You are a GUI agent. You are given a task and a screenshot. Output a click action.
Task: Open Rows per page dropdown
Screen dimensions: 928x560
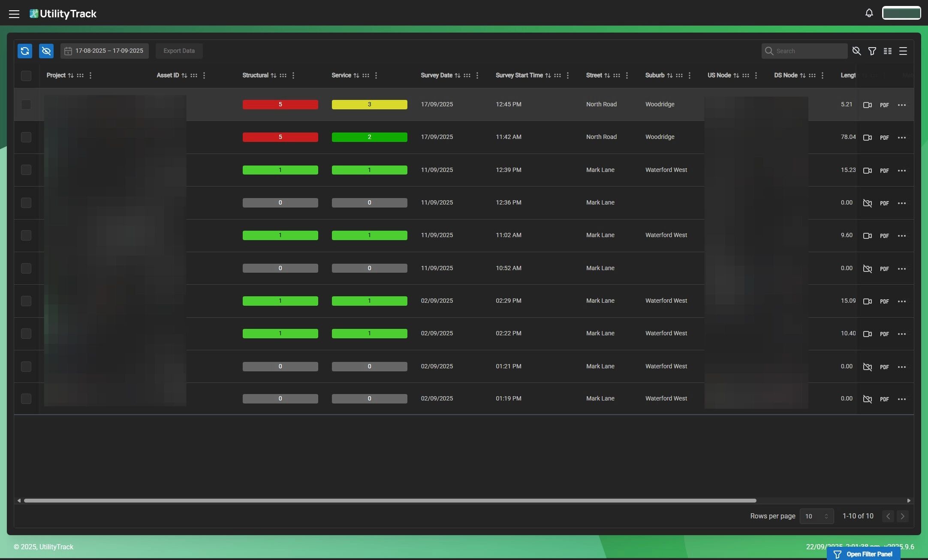coord(816,516)
